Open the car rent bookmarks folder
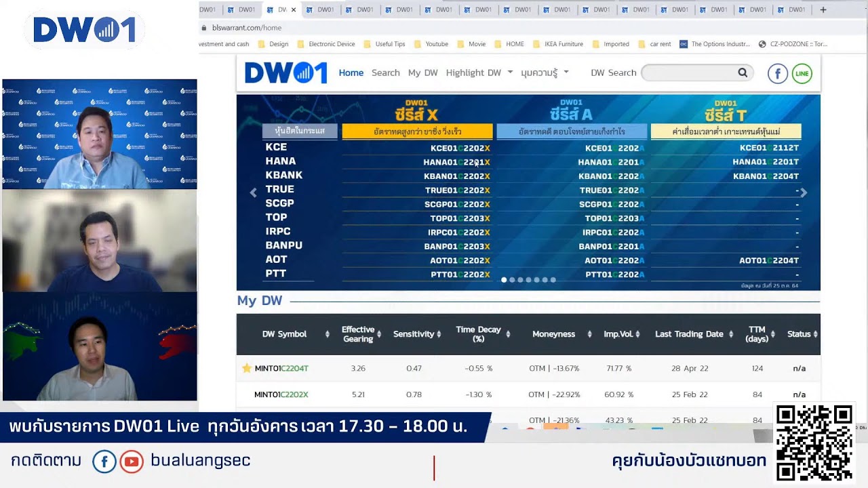 pos(654,44)
